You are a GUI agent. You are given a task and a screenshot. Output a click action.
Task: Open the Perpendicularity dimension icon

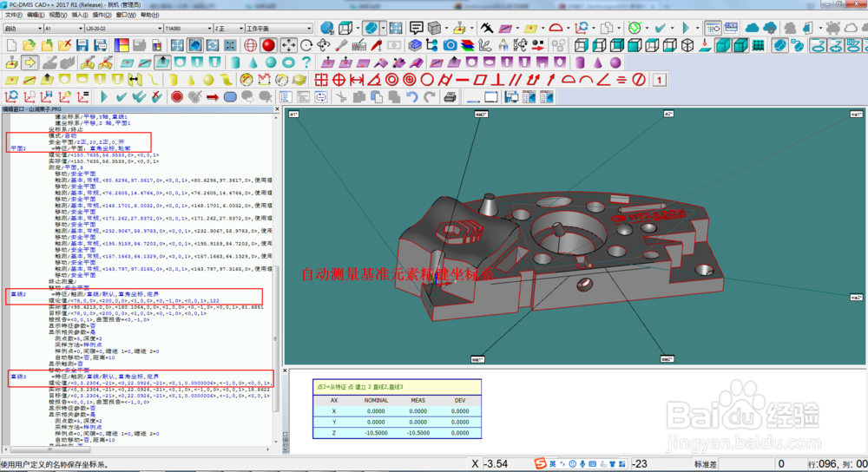pos(497,80)
